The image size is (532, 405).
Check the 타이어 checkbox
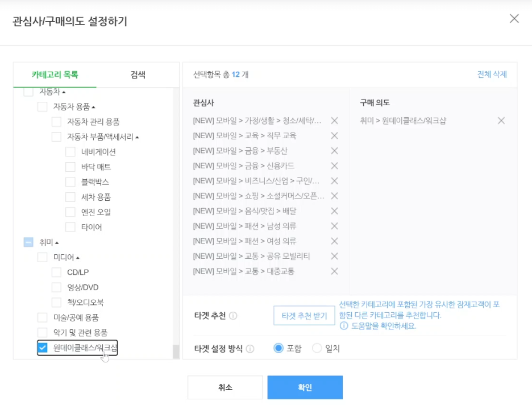pos(70,227)
